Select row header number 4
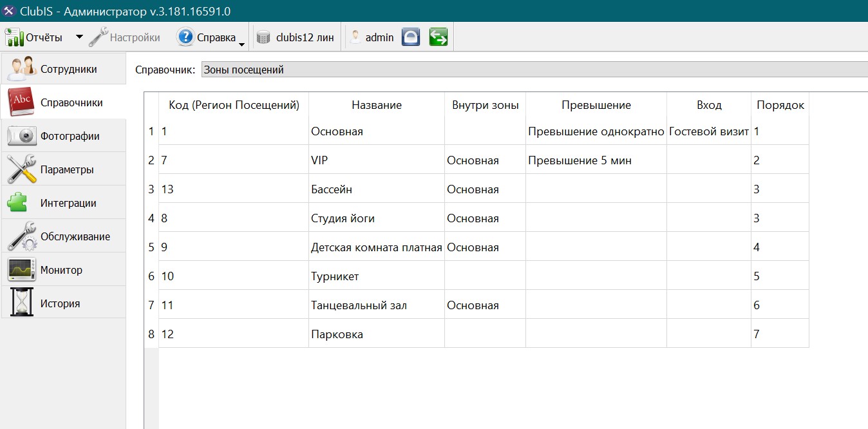The height and width of the screenshot is (429, 868). coord(151,218)
